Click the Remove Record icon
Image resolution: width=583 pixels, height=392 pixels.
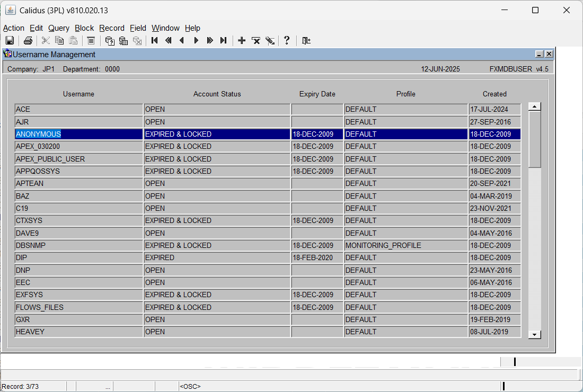point(256,40)
